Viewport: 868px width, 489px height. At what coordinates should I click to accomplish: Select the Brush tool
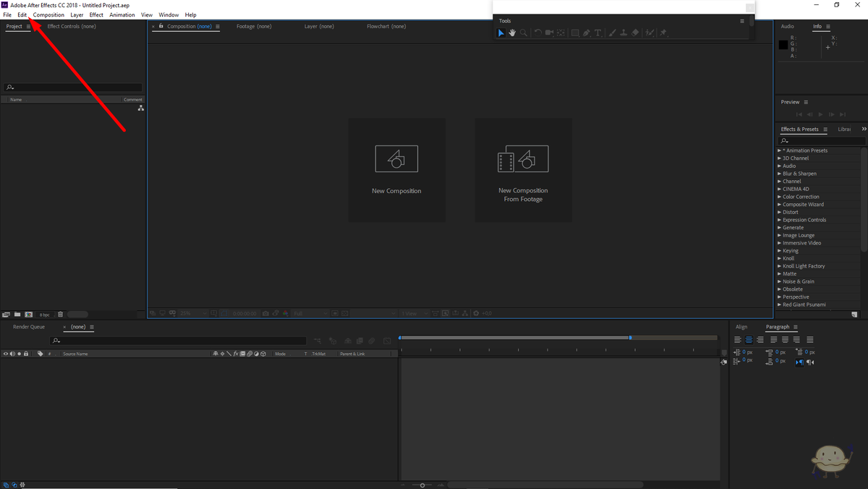click(x=612, y=33)
